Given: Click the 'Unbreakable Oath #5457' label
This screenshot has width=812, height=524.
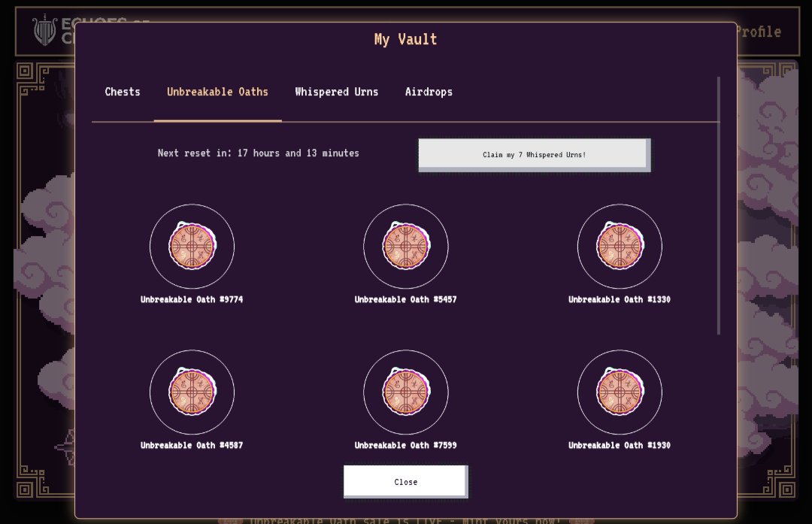Looking at the screenshot, I should 405,299.
